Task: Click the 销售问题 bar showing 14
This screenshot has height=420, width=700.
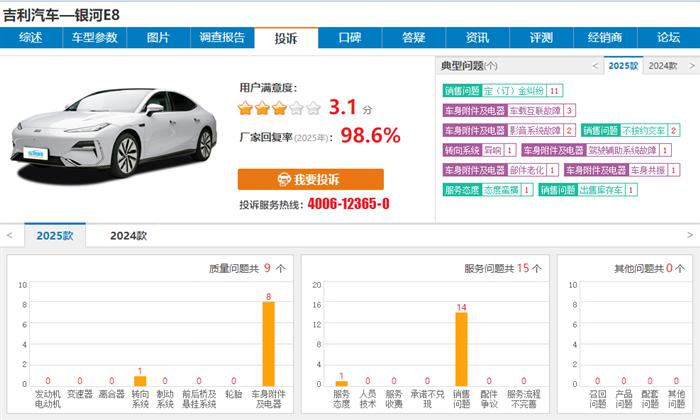Action: tap(461, 349)
